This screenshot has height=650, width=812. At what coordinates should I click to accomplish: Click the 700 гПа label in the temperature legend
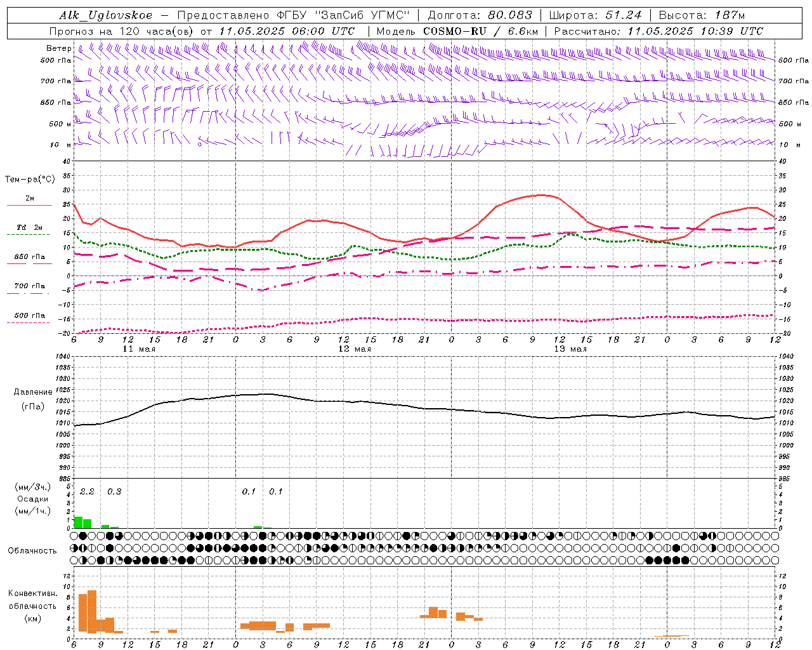29,286
